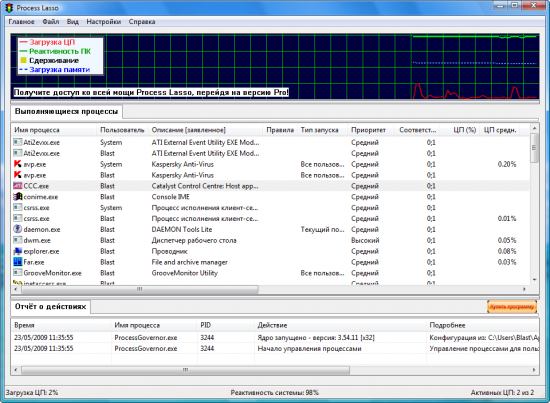Click the Высокий priority of dwm.exe
Viewport: 550px width, 403px height.
[365, 240]
